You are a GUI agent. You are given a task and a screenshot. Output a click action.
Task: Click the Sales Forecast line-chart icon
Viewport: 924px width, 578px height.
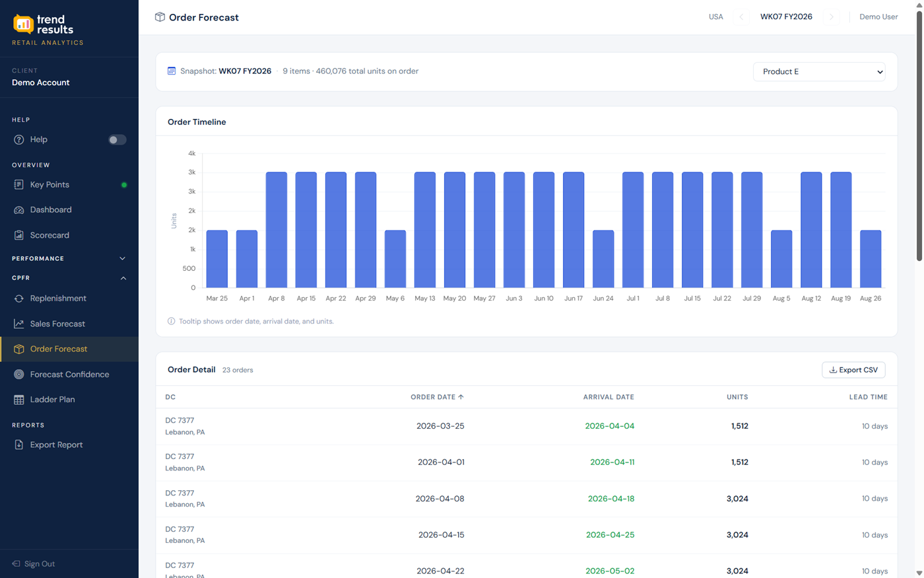(18, 324)
